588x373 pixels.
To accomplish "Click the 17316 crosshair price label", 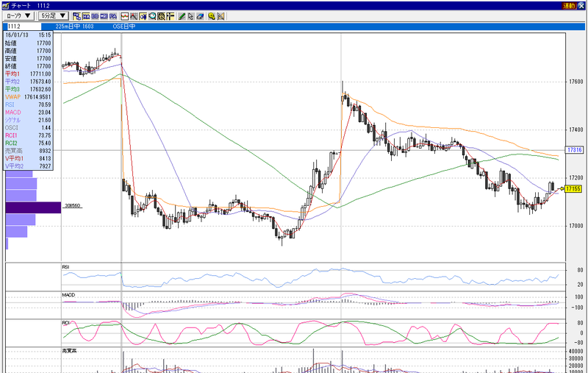I will click(x=574, y=150).
